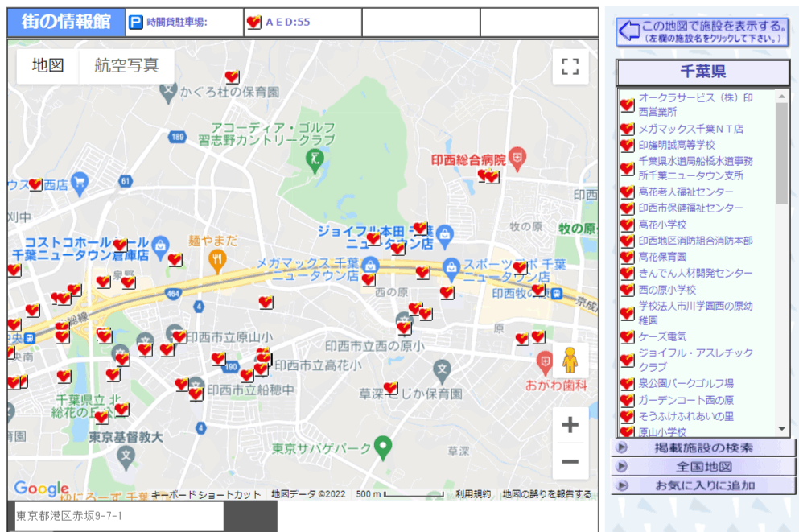Switch to 航空写真 aerial view
The image size is (799, 532).
[126, 66]
